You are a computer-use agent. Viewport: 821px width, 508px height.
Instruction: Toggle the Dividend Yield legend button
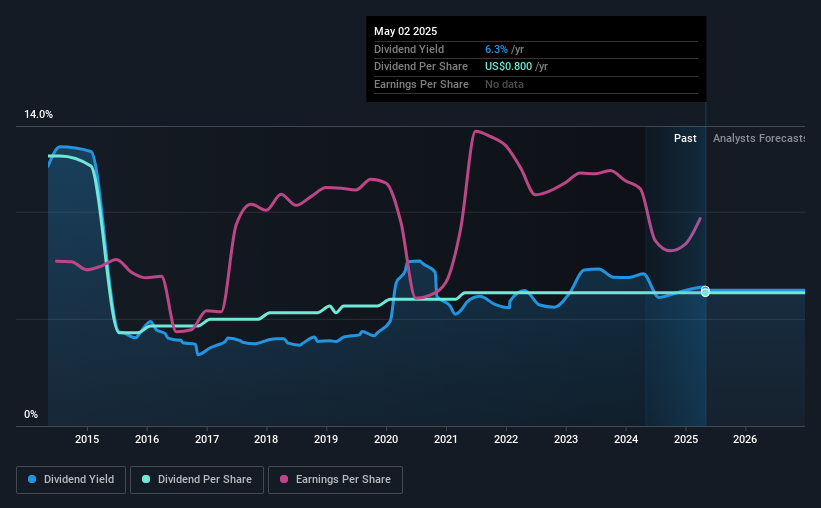pos(71,479)
